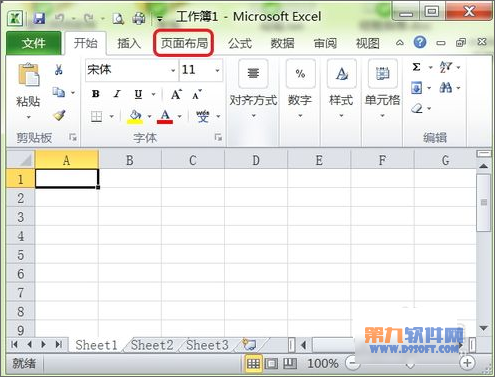Open the 文件 File tab
Image resolution: width=495 pixels, height=377 pixels.
(34, 43)
